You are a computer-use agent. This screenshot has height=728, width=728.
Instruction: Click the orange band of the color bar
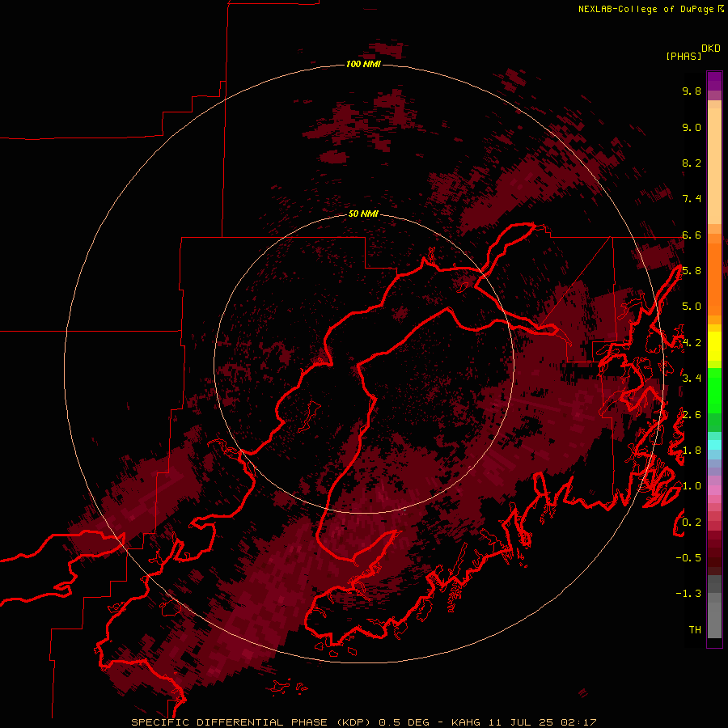tap(714, 280)
